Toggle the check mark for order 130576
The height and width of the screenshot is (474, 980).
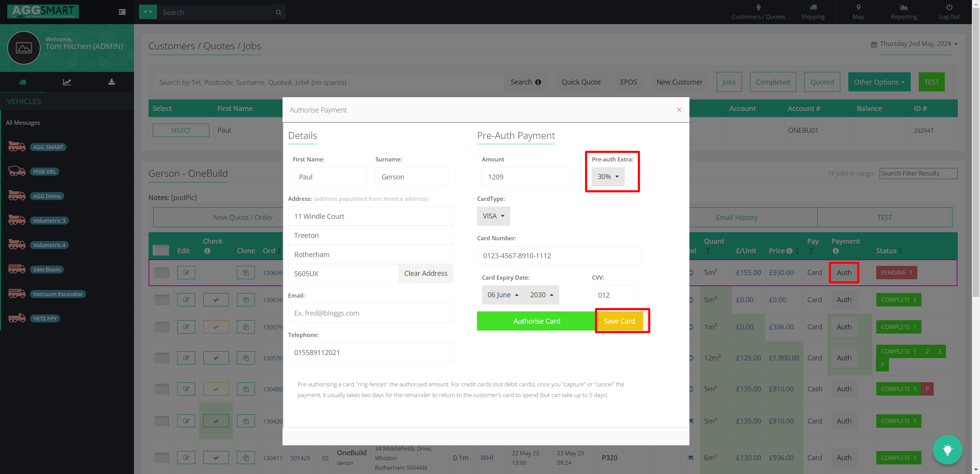click(x=216, y=358)
